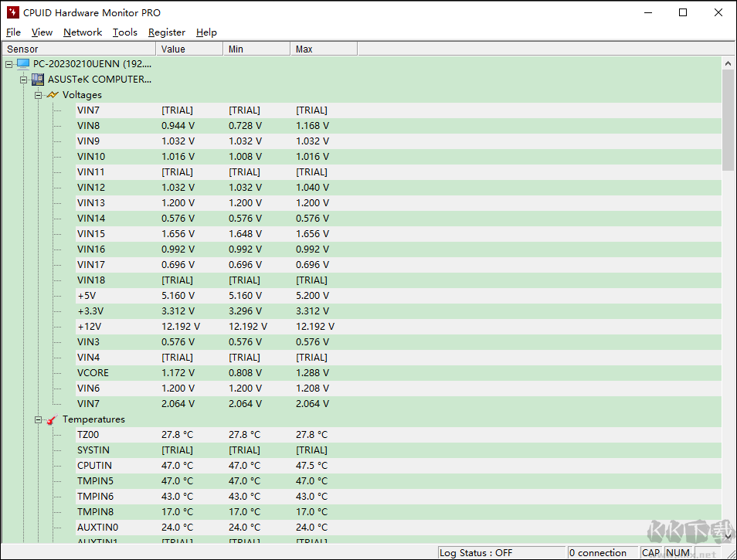737x560 pixels.
Task: Click the Value column header
Action: (x=189, y=49)
